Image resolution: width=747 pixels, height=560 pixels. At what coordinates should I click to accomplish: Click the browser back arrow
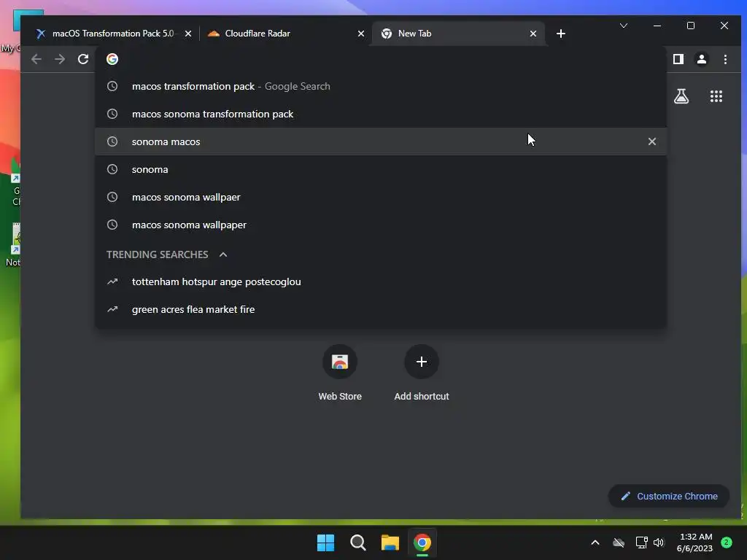[x=36, y=59]
